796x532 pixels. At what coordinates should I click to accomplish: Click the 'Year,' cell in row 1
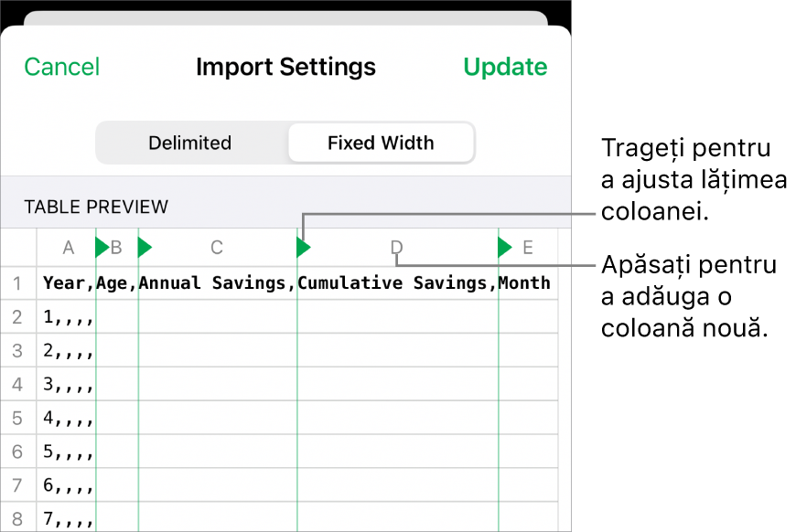click(x=67, y=283)
